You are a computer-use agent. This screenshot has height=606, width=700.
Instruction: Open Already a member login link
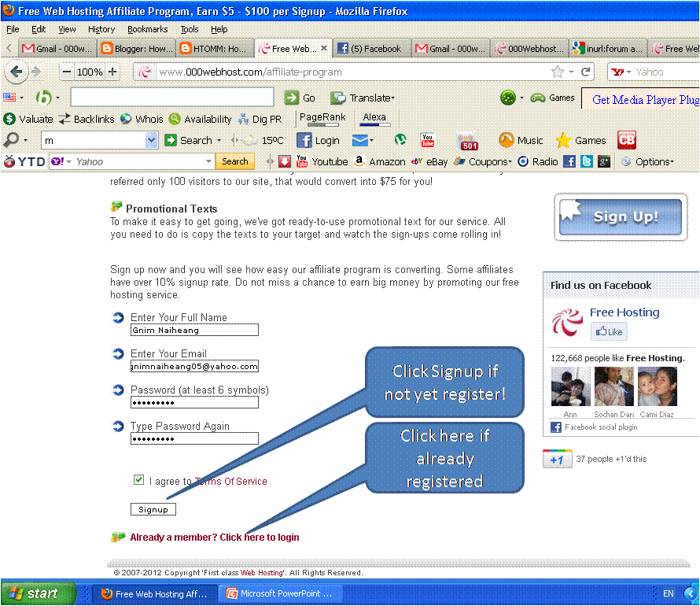[x=214, y=538]
